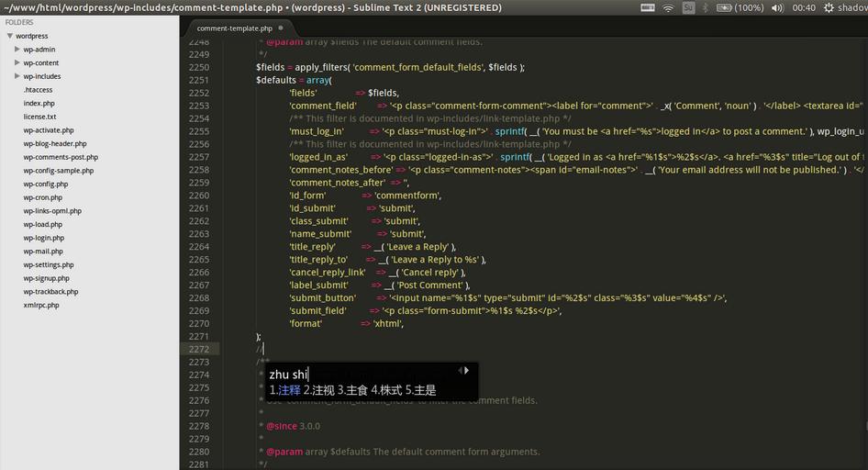Click the 'title_reply_to' array key
This screenshot has height=470, width=868.
coord(318,260)
